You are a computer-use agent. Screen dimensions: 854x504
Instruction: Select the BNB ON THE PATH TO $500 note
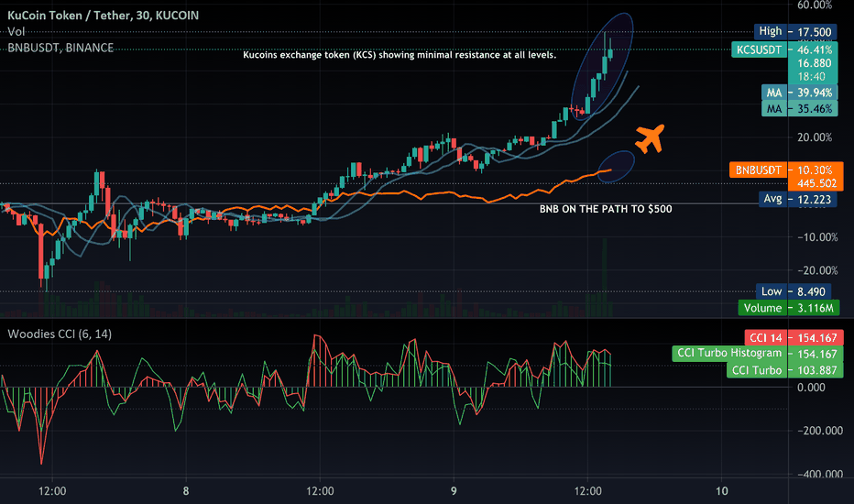click(606, 209)
